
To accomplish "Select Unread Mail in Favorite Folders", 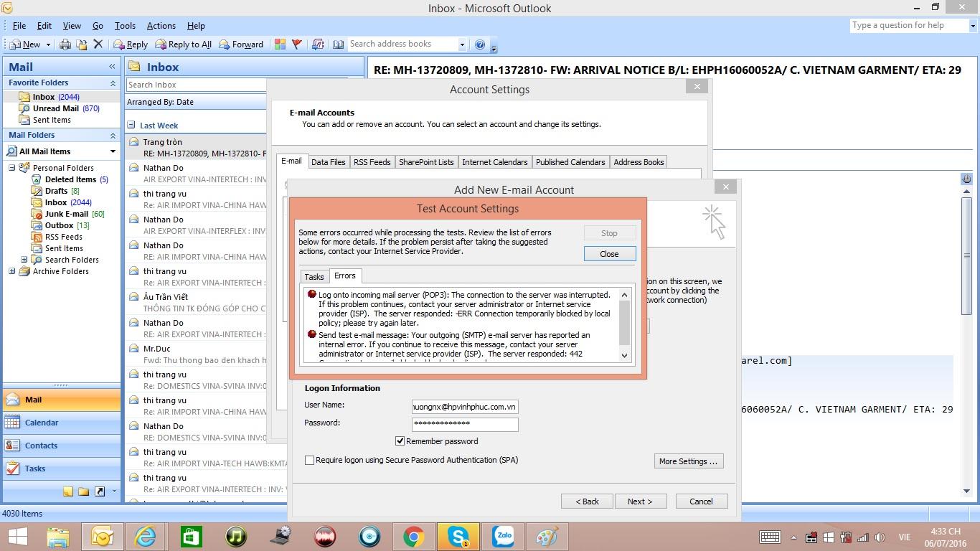I will [60, 108].
